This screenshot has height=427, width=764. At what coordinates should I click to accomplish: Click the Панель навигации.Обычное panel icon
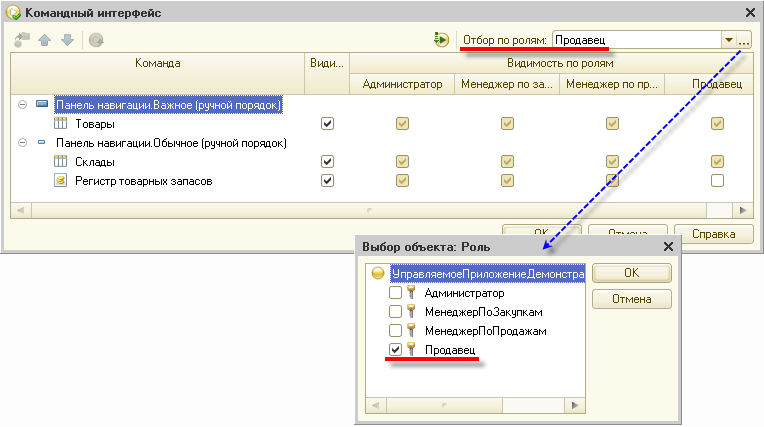(x=41, y=142)
